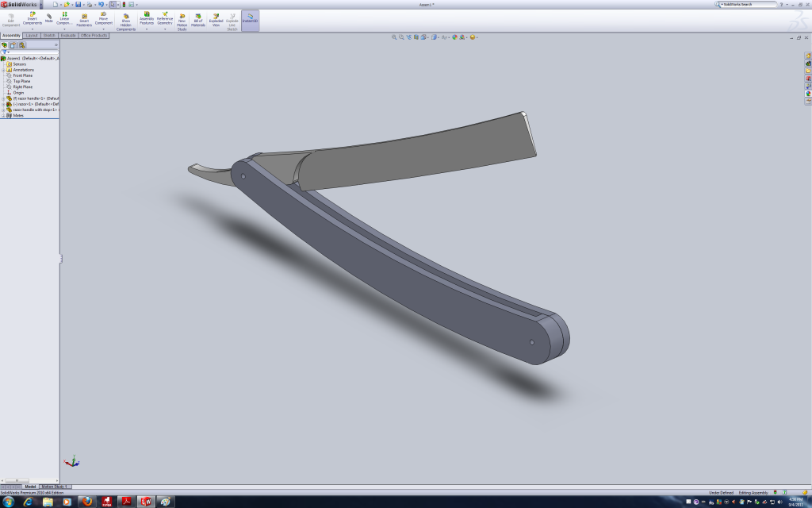812x508 pixels.
Task: Open the PropertyManager tab
Action: point(13,45)
